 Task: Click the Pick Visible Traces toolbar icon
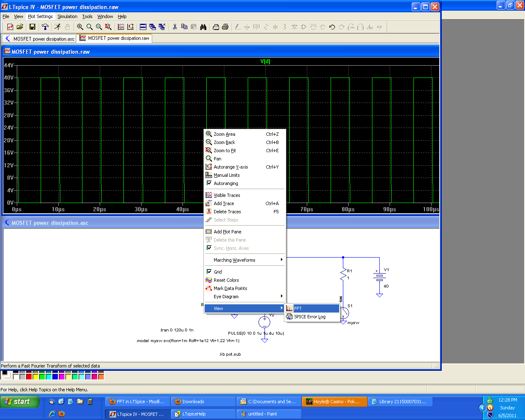pos(121,27)
